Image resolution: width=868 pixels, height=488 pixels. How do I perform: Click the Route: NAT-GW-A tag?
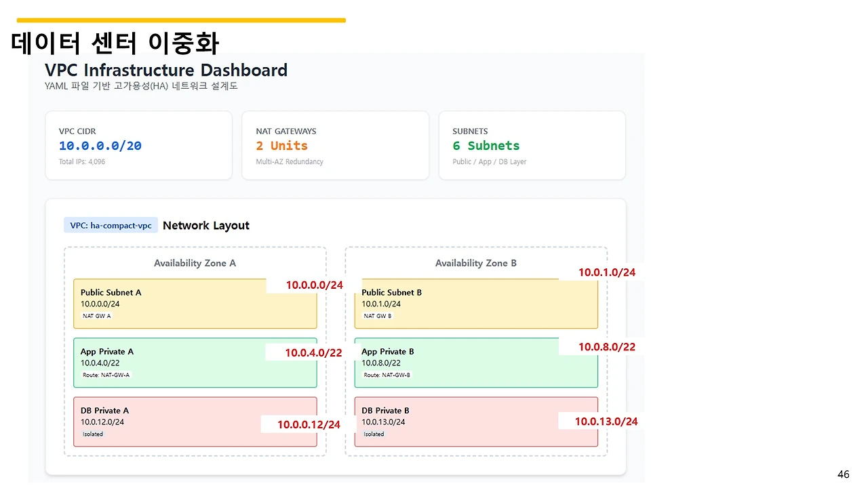[x=106, y=375]
